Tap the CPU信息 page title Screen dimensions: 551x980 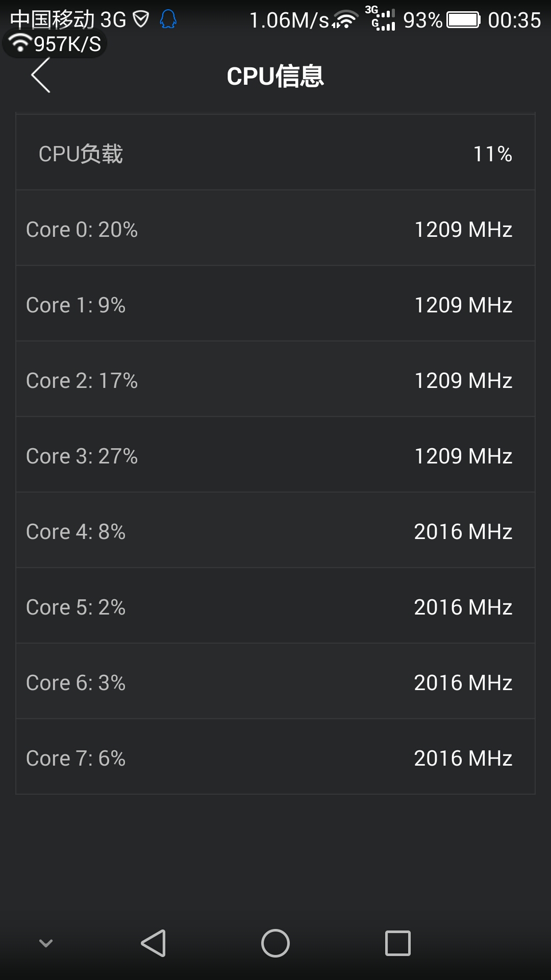275,77
